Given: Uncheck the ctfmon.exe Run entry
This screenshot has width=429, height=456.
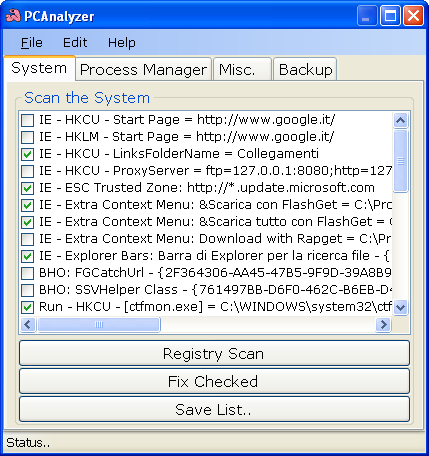Looking at the screenshot, I should (x=27, y=307).
